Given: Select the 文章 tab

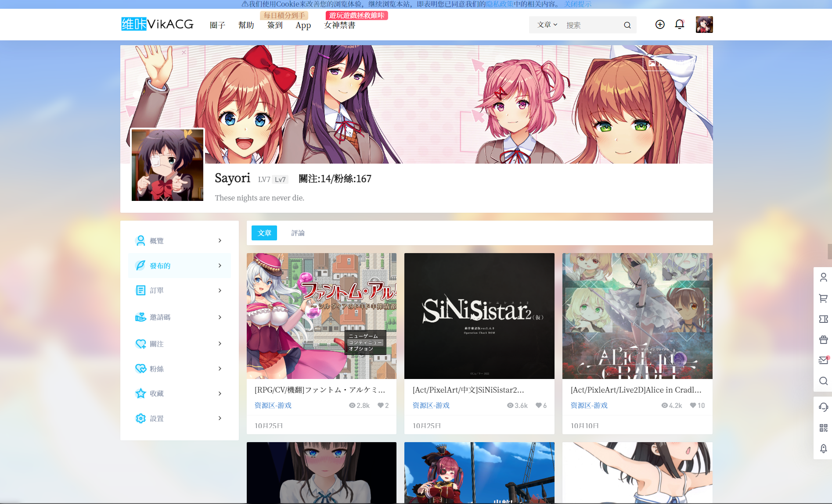Looking at the screenshot, I should pos(264,233).
